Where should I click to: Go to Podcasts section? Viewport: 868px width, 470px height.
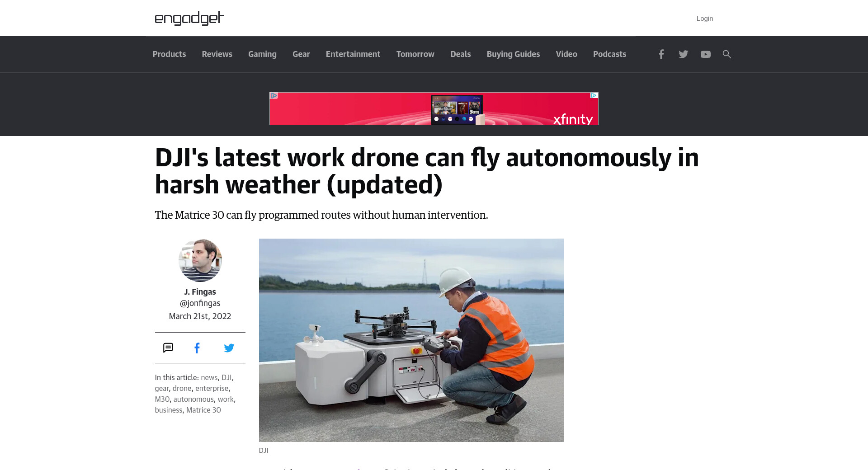pos(609,54)
